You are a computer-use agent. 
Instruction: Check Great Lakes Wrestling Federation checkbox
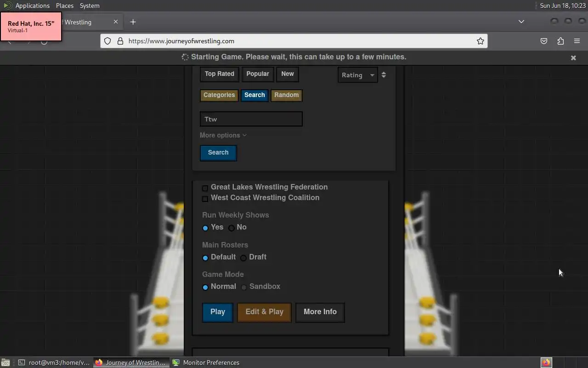point(205,188)
